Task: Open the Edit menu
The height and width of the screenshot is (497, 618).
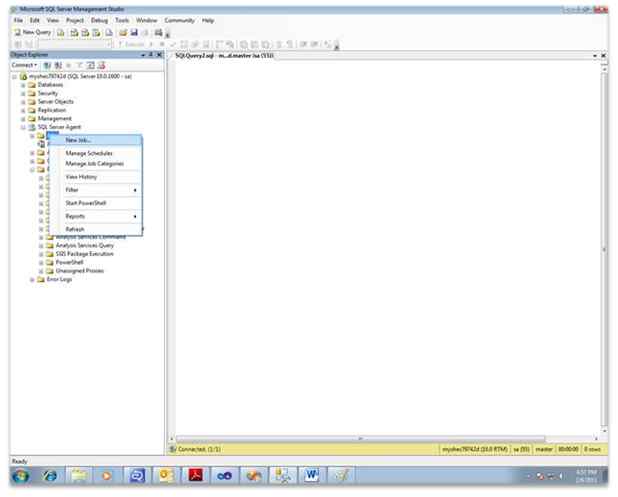Action: (35, 20)
